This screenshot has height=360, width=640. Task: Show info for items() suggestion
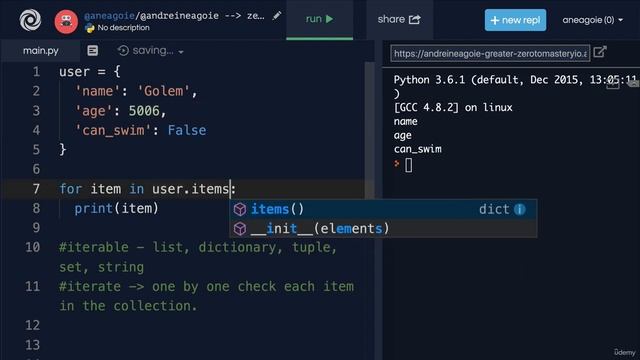(x=520, y=209)
